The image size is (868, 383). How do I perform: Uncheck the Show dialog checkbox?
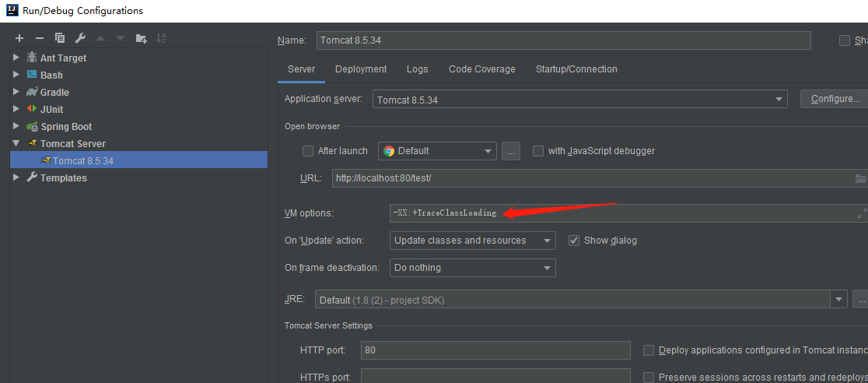click(575, 241)
